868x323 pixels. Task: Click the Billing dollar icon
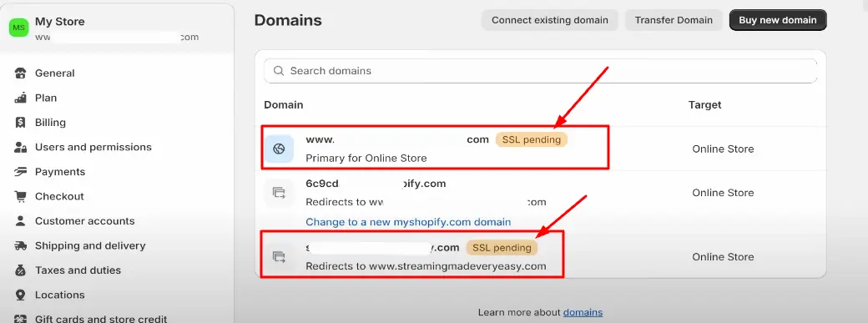click(21, 123)
